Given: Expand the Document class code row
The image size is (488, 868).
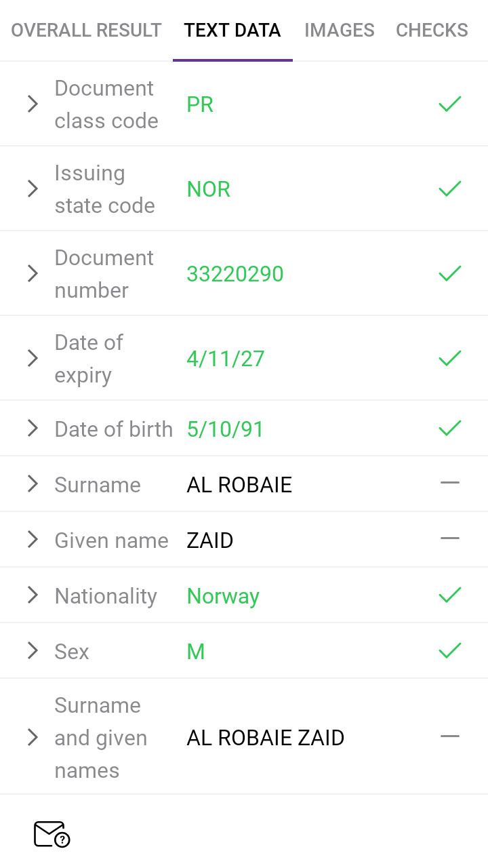Looking at the screenshot, I should [32, 104].
